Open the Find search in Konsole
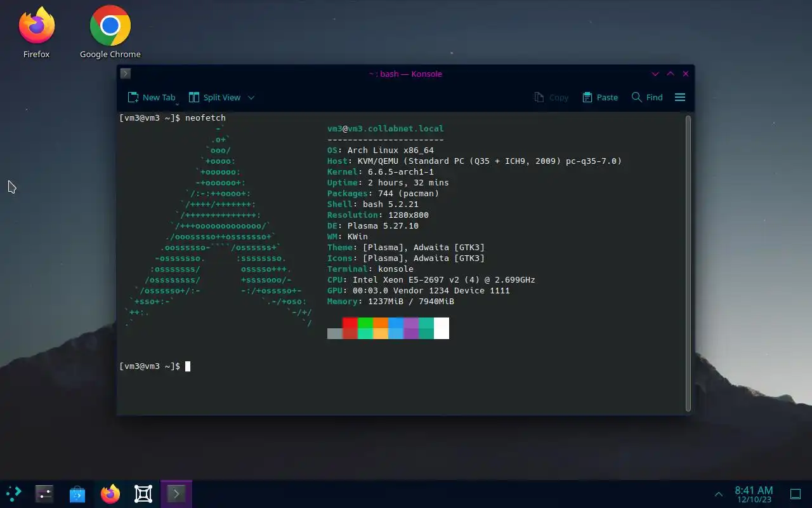This screenshot has height=508, width=812. [x=647, y=97]
